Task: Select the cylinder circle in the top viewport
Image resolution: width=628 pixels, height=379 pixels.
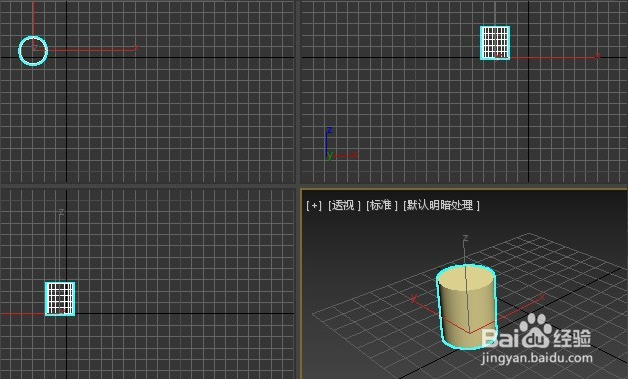Action: tap(33, 50)
